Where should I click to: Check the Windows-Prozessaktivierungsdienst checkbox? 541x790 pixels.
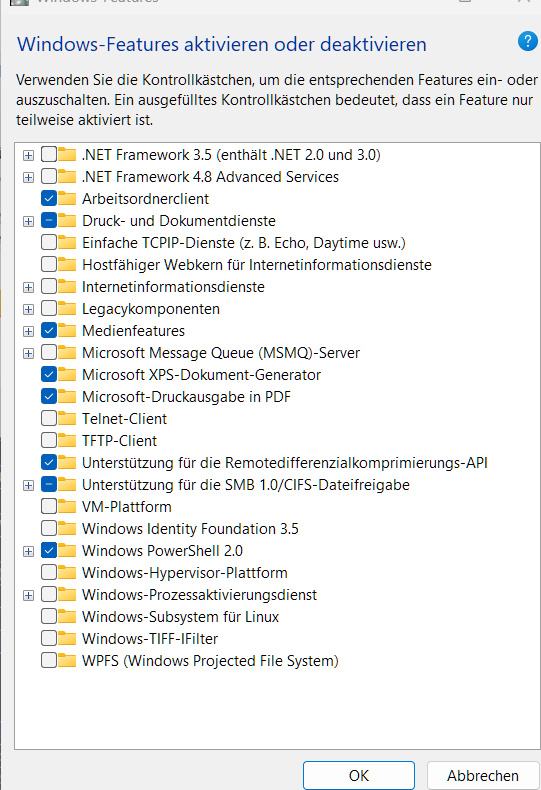(x=49, y=594)
